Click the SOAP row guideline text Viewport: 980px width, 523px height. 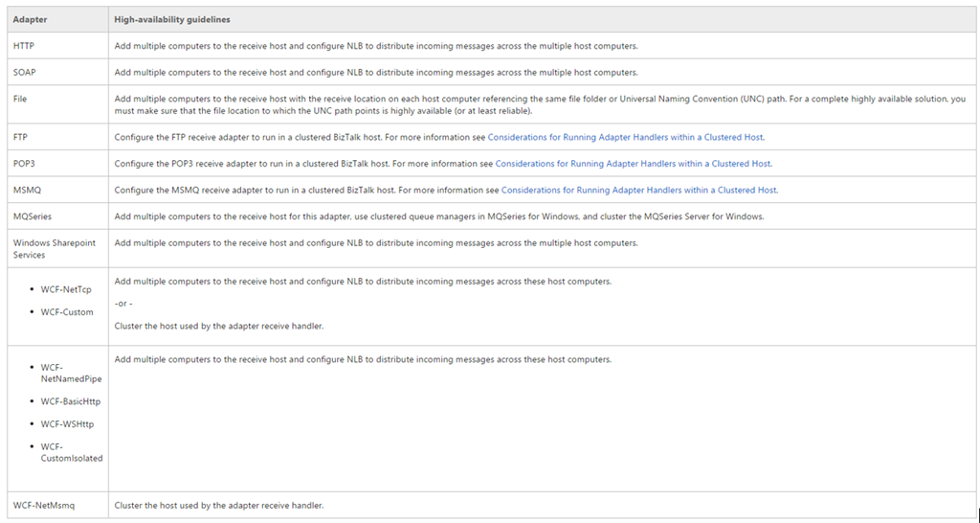coord(376,72)
